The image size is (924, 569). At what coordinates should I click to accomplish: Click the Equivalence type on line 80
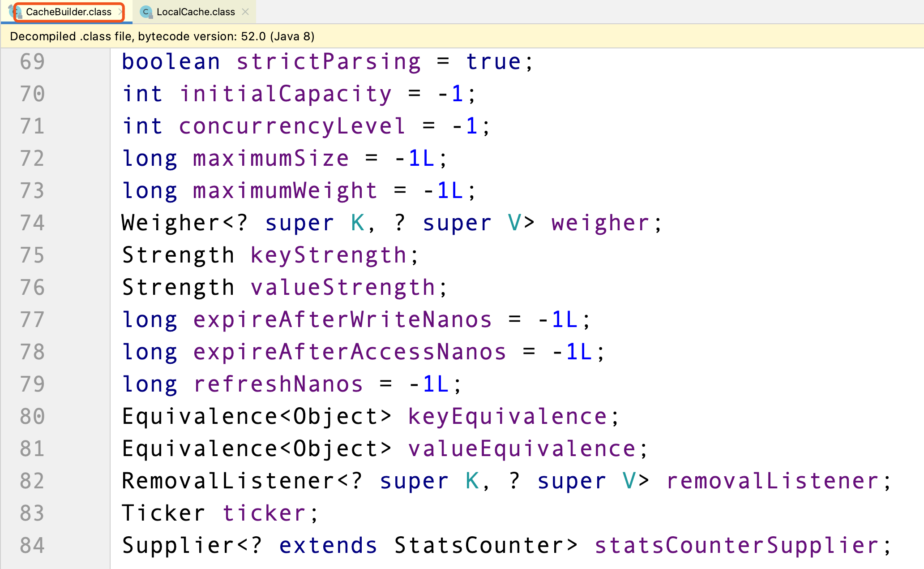coord(199,417)
